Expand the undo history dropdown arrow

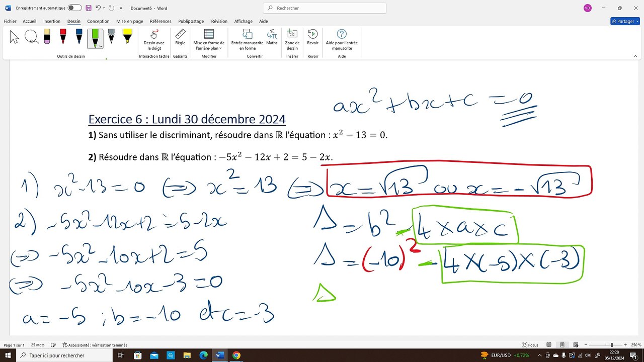105,8
